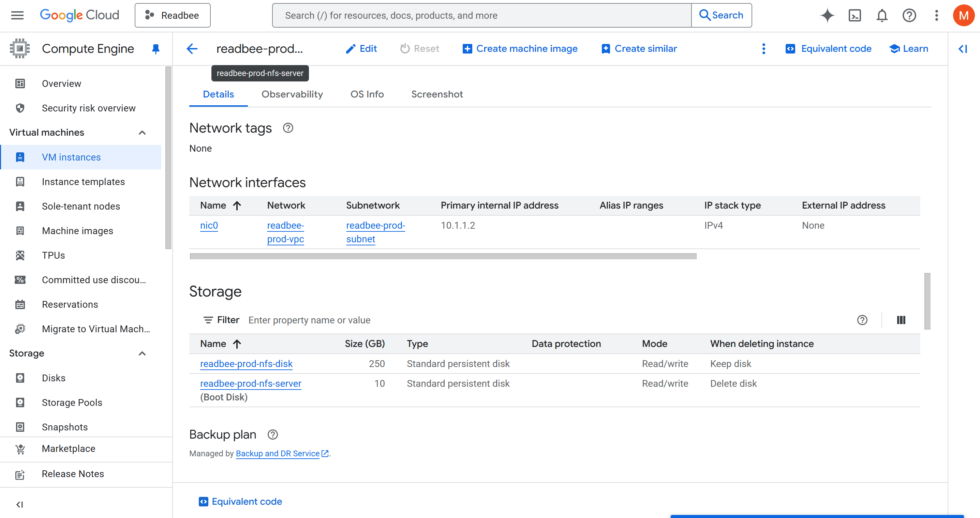Click Network tags help icon

288,128
